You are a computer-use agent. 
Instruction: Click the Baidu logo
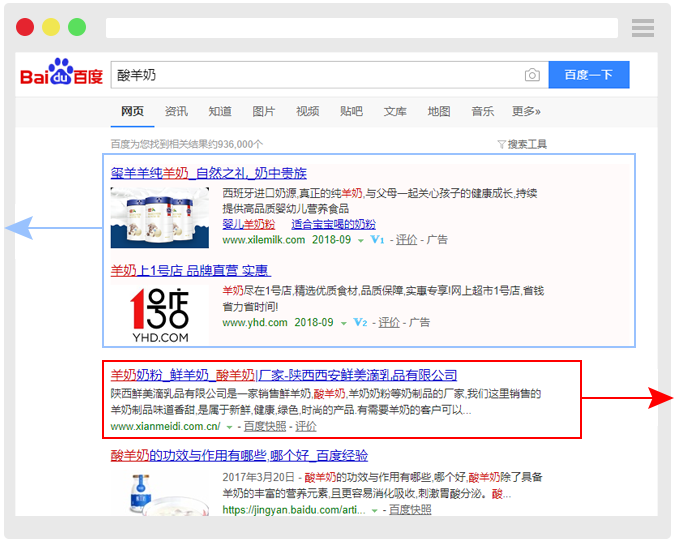61,72
